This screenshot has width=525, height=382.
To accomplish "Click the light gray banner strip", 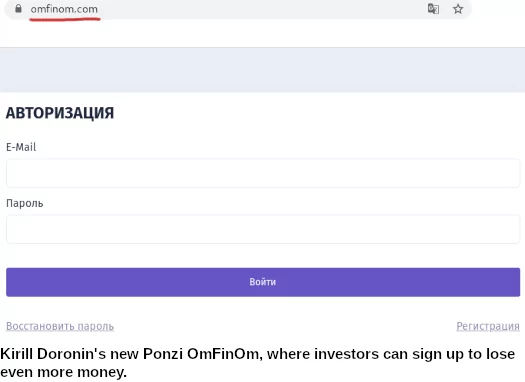I will 262,70.
